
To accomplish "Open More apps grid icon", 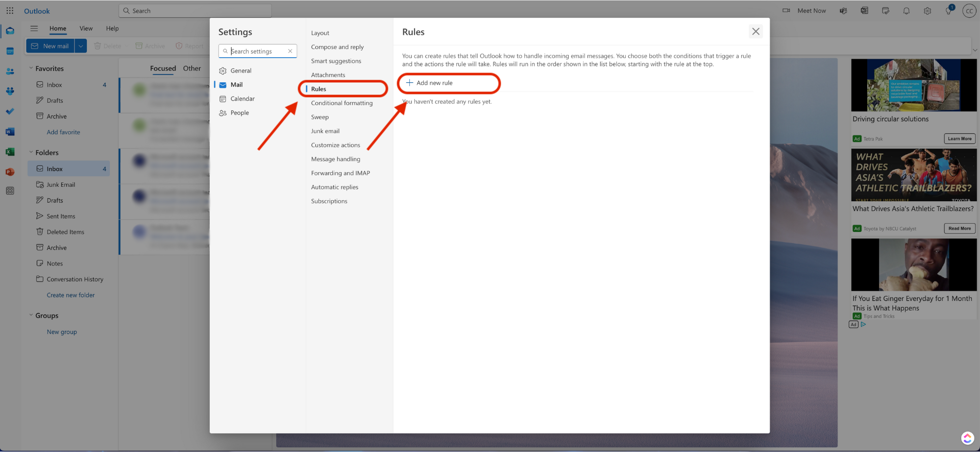I will click(10, 191).
